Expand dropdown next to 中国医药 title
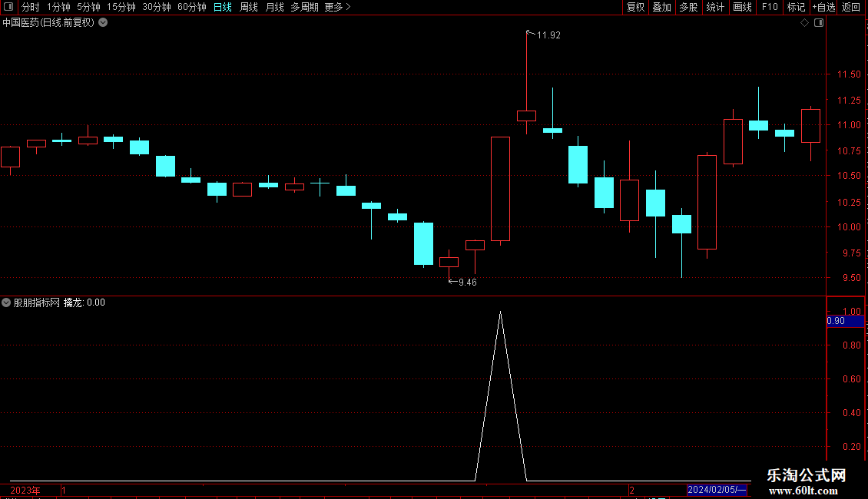Screen dimensions: 868x499 click(x=103, y=23)
